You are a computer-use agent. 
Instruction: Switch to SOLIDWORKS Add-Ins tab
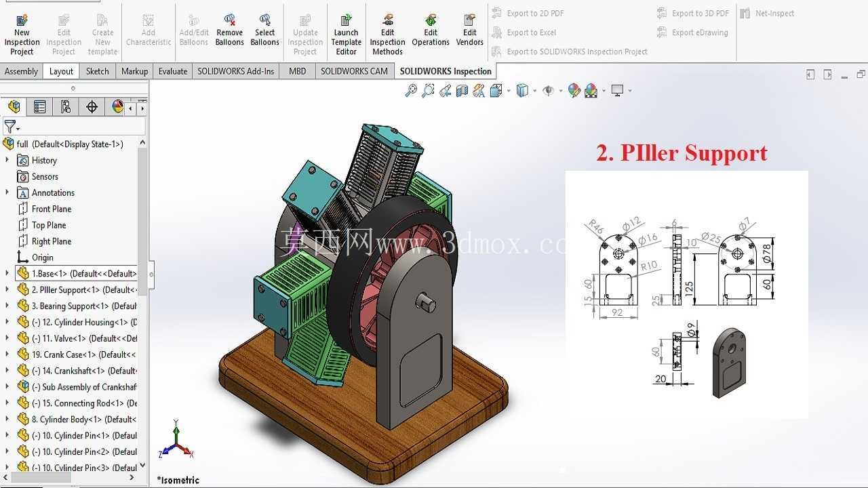236,71
